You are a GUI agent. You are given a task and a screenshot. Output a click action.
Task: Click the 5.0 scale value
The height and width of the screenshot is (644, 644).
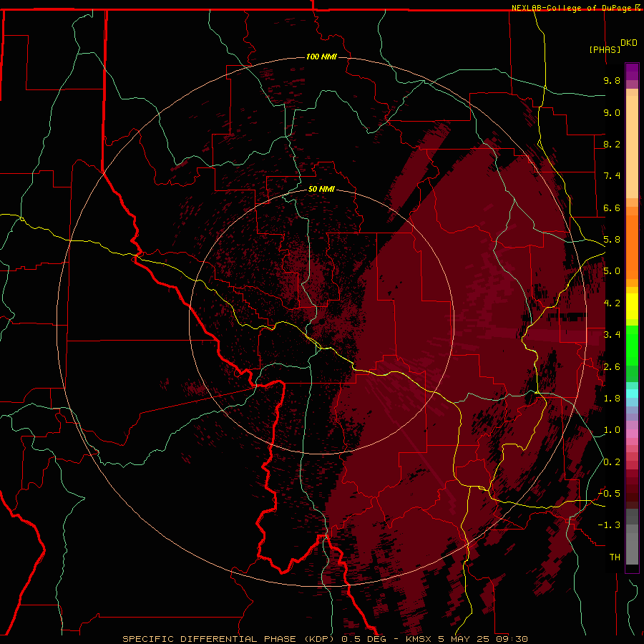(612, 271)
